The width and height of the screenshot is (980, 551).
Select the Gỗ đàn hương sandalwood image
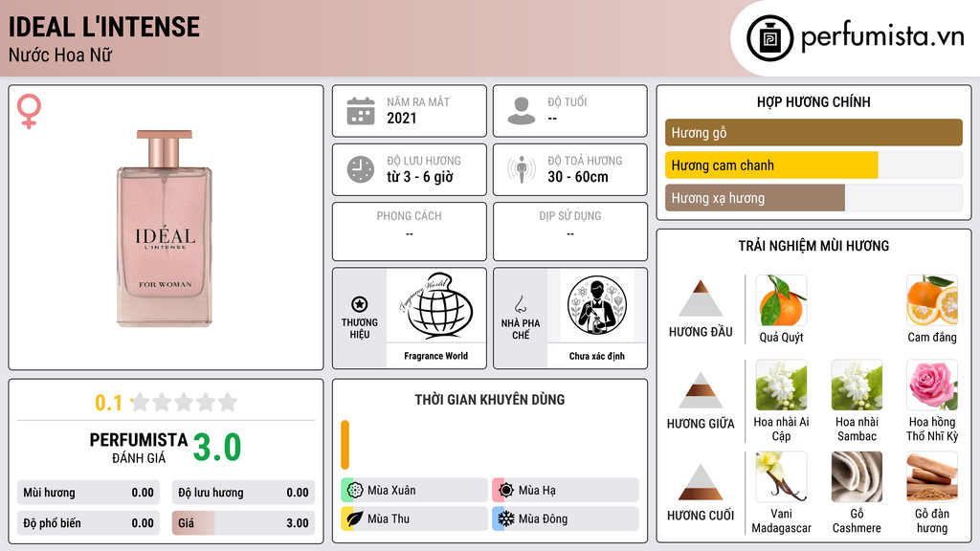click(x=932, y=476)
